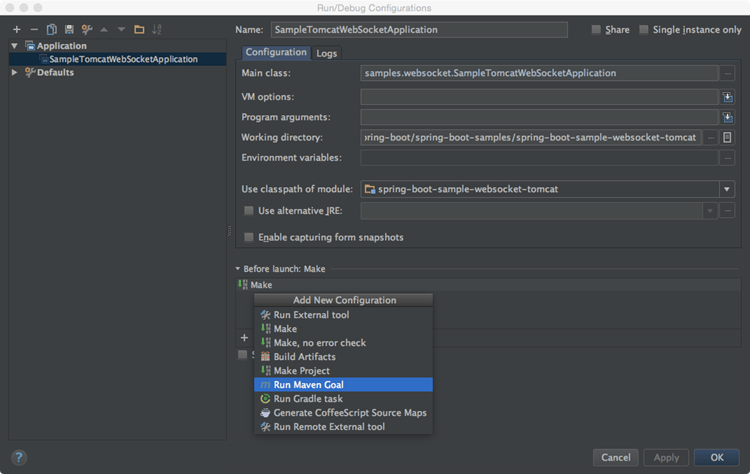Click the Add New Configuration popup header
This screenshot has width=750, height=474.
pyautogui.click(x=343, y=300)
